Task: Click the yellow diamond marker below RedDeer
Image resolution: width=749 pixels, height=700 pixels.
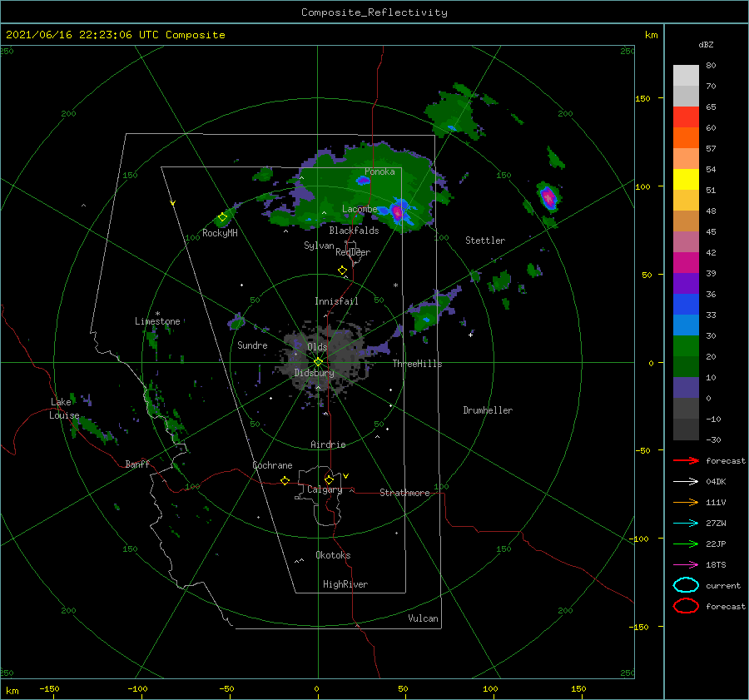Action: [x=343, y=271]
